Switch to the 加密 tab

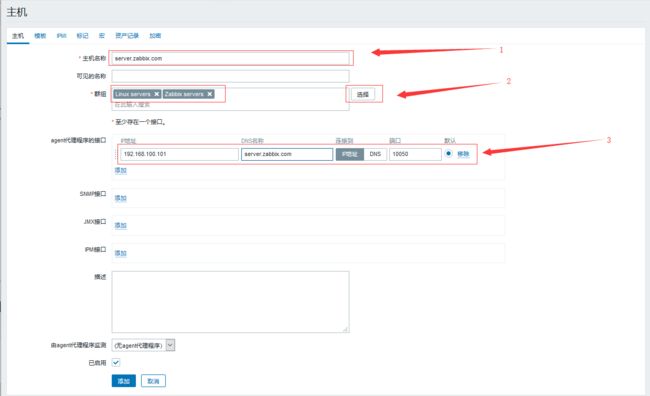click(155, 36)
